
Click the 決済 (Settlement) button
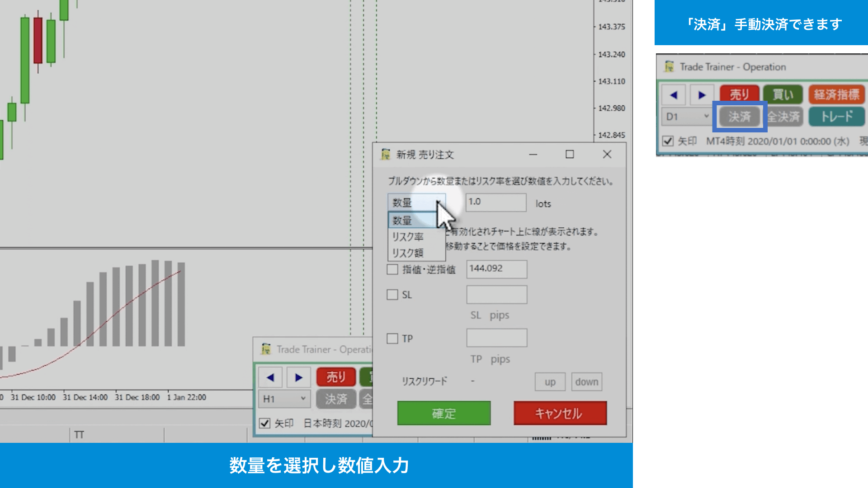pos(737,117)
